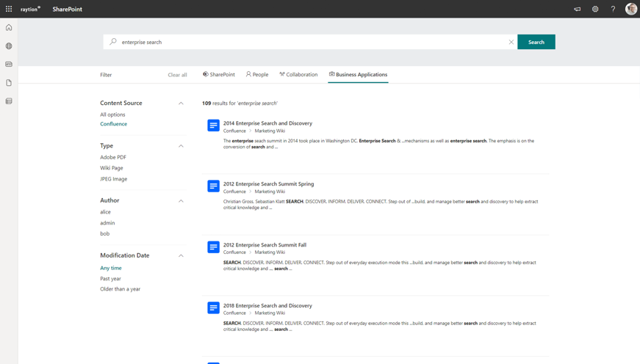
Task: Filter by JPEG Image type
Action: click(x=113, y=179)
